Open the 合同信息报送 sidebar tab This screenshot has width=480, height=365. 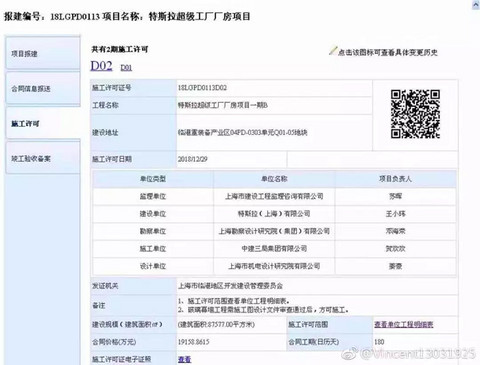coord(43,88)
